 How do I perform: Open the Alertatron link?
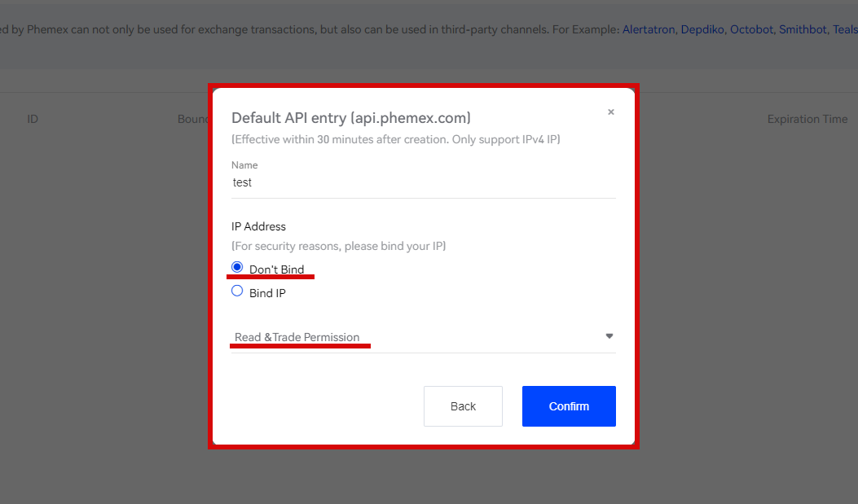[x=649, y=29]
